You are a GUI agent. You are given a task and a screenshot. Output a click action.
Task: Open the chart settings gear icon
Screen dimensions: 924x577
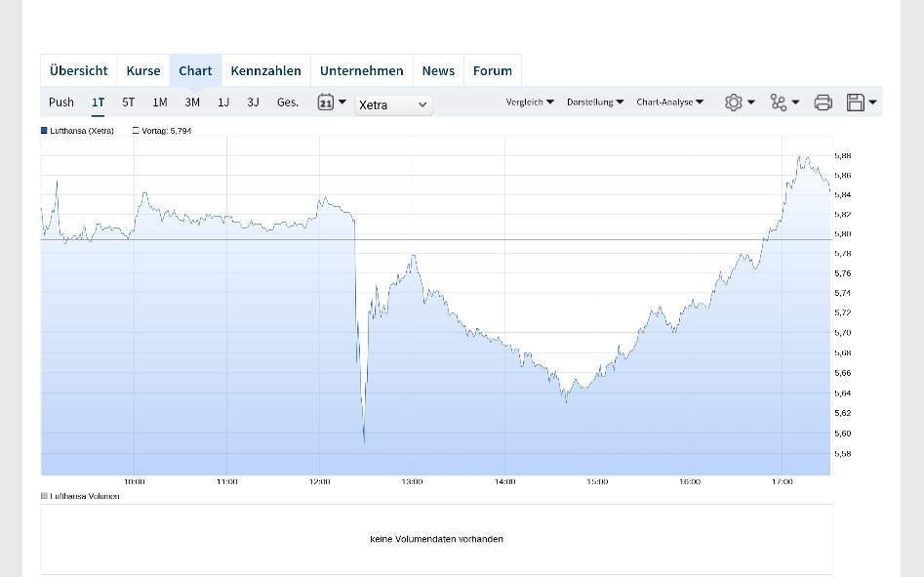click(734, 103)
